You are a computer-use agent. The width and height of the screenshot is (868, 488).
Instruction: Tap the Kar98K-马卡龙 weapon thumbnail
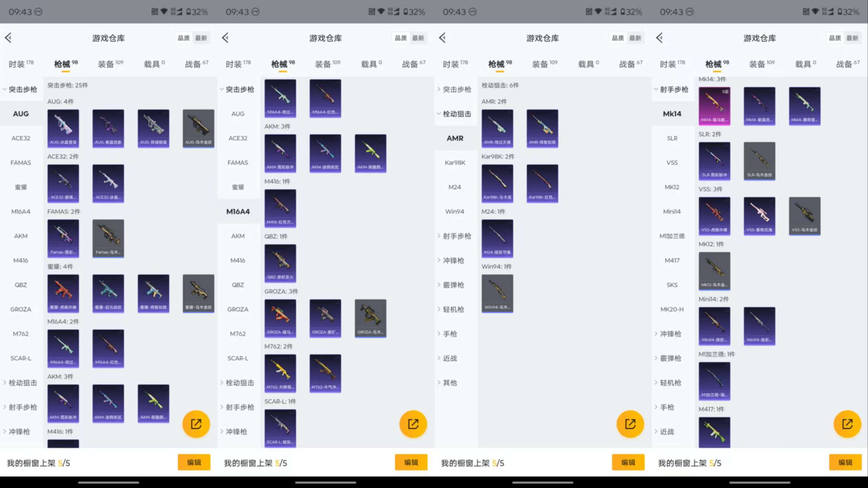click(497, 184)
